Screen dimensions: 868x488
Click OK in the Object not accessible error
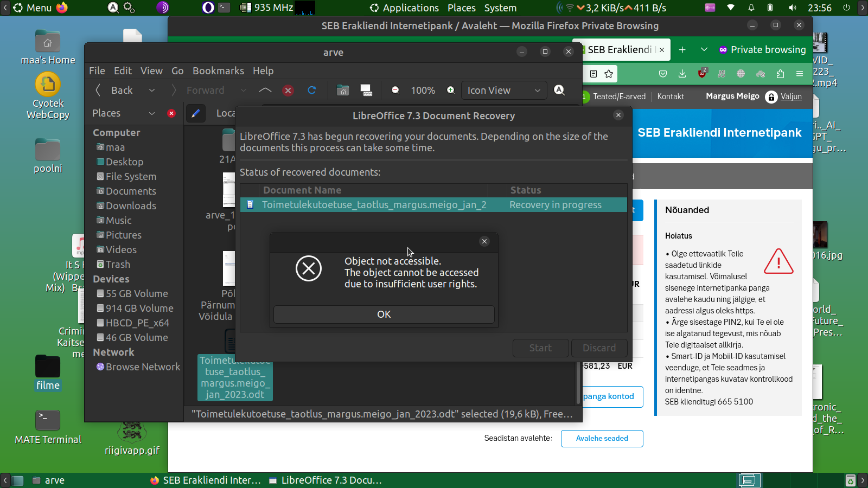coord(384,314)
